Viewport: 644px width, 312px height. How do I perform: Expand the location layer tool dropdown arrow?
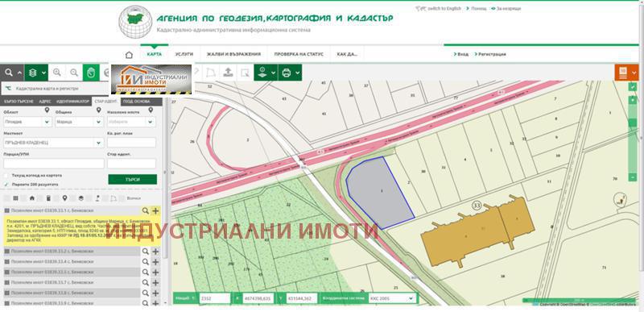(274, 73)
